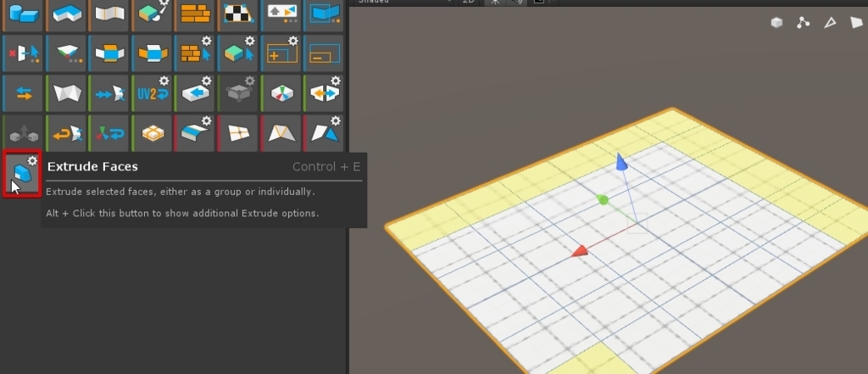Image resolution: width=868 pixels, height=374 pixels.
Task: Click Mirror Objects (orange and blue arrows)
Action: (325, 93)
